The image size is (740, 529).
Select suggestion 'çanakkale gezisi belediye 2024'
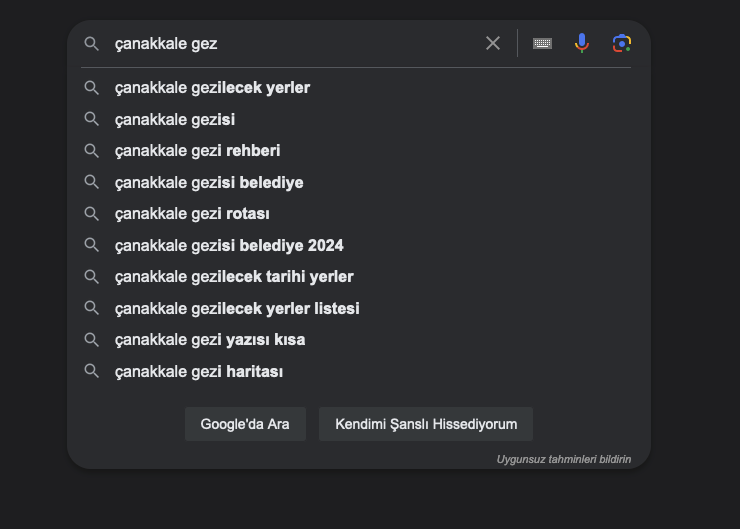pyautogui.click(x=359, y=245)
